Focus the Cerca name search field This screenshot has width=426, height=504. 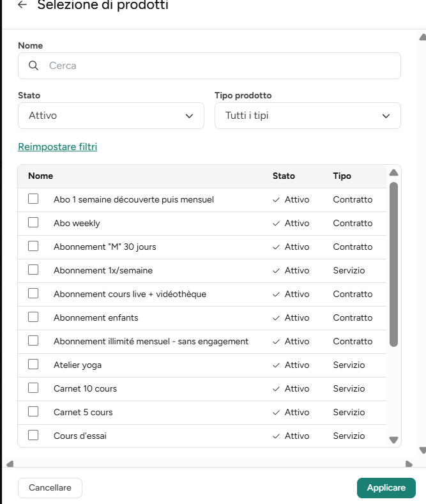209,66
